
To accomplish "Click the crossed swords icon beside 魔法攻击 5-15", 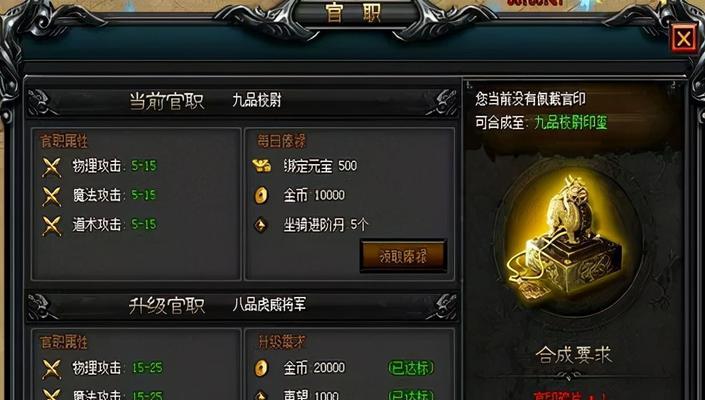I will tap(51, 196).
